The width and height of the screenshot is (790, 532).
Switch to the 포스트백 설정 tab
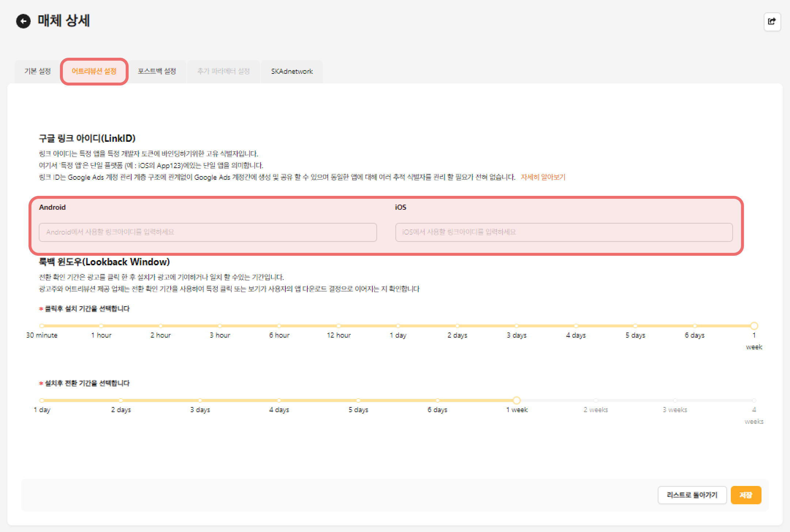[157, 71]
